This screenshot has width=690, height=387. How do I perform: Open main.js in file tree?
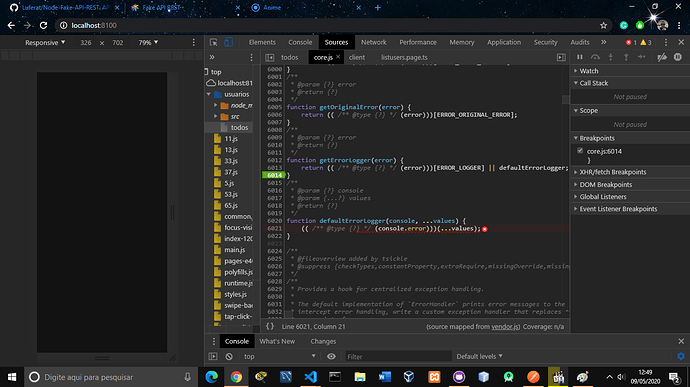[235, 250]
